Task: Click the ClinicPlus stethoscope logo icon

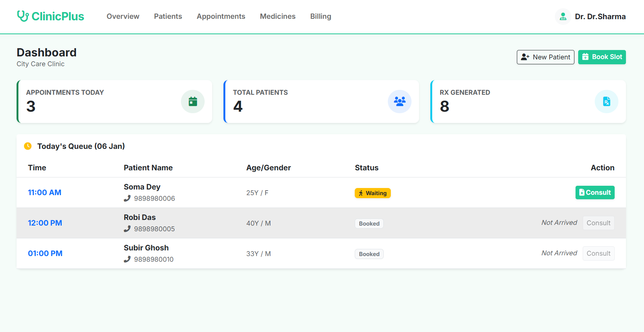Action: pos(23,16)
